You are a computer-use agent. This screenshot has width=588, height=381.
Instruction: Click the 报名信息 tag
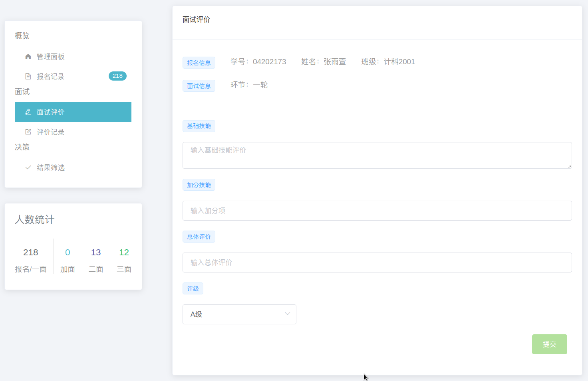click(199, 63)
